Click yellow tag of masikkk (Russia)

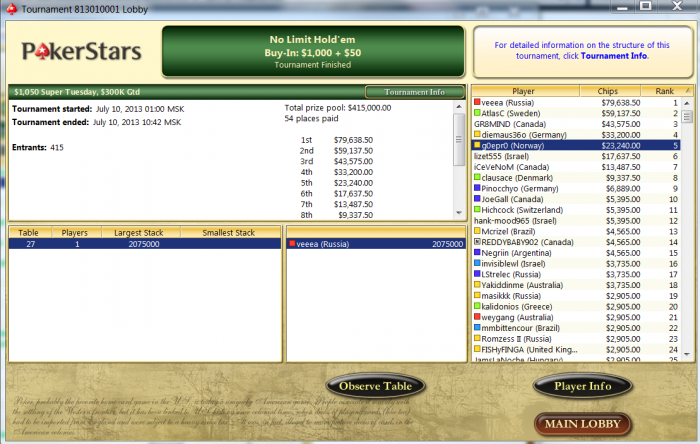(x=477, y=295)
